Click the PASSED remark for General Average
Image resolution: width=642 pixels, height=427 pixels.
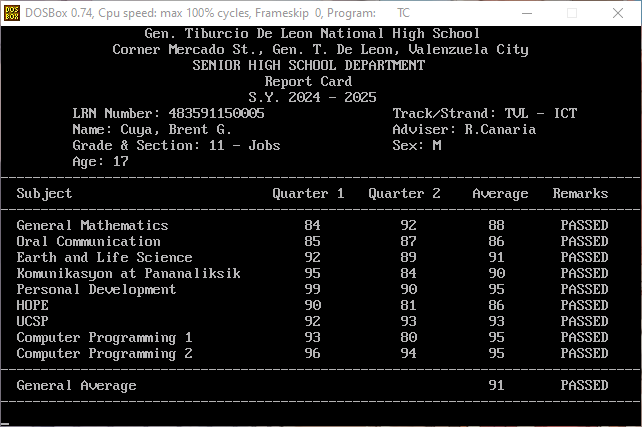[584, 386]
